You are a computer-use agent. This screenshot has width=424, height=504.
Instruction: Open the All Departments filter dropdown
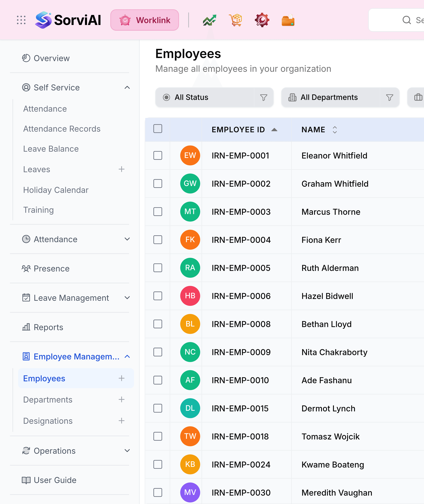click(x=340, y=97)
